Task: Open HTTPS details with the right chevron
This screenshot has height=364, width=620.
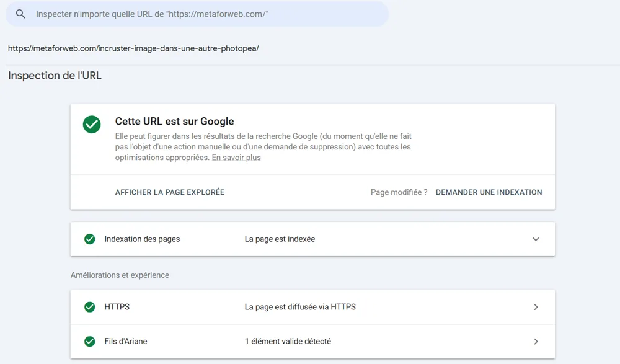Action: pos(536,307)
